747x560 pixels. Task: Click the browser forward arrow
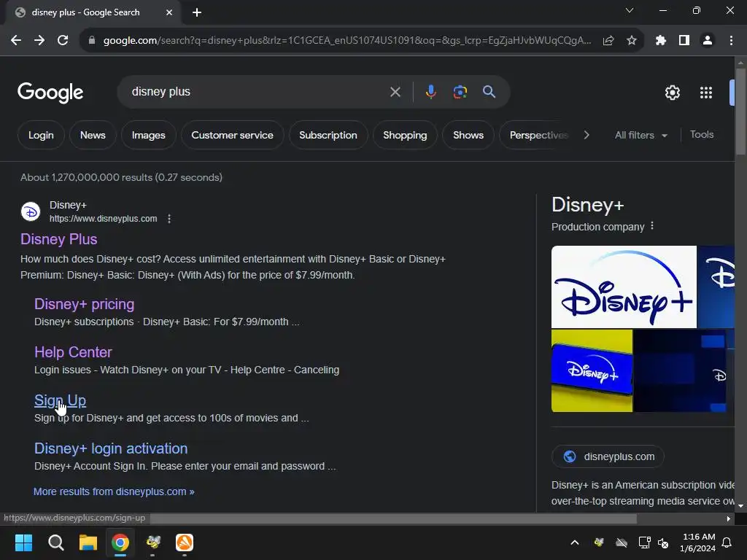click(39, 41)
